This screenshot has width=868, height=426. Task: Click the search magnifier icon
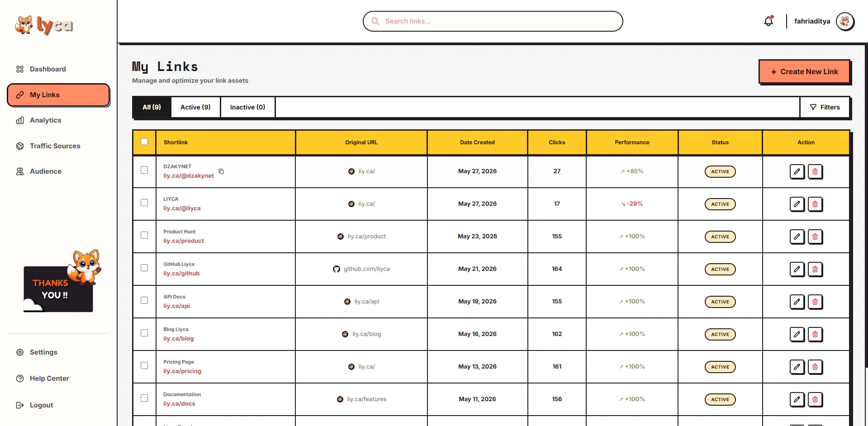375,21
